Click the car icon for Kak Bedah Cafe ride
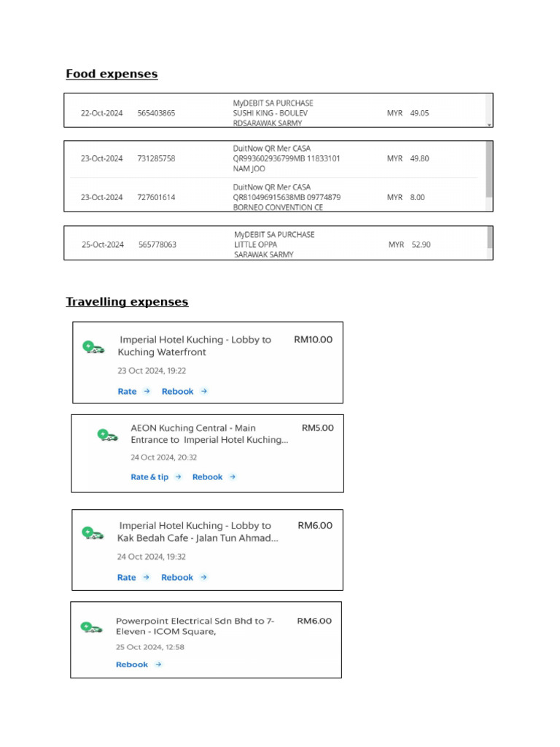This screenshot has width=560, height=747. pos(93,533)
